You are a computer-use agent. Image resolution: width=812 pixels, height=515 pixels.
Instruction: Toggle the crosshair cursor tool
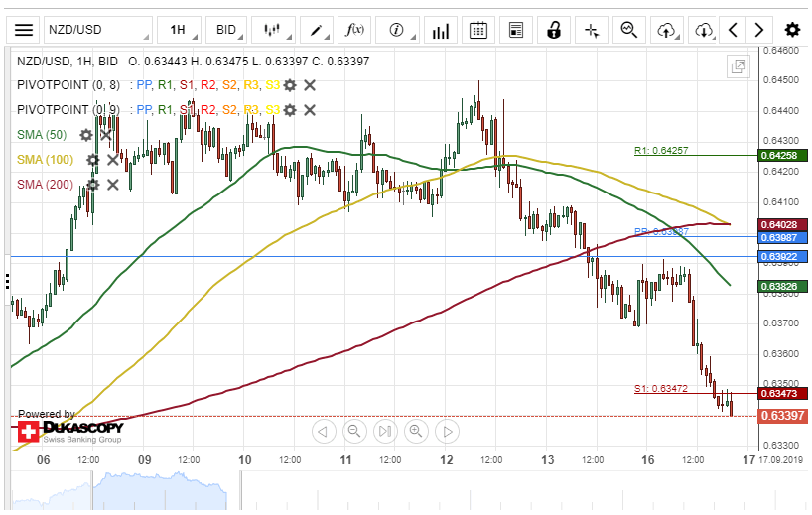pos(592,30)
